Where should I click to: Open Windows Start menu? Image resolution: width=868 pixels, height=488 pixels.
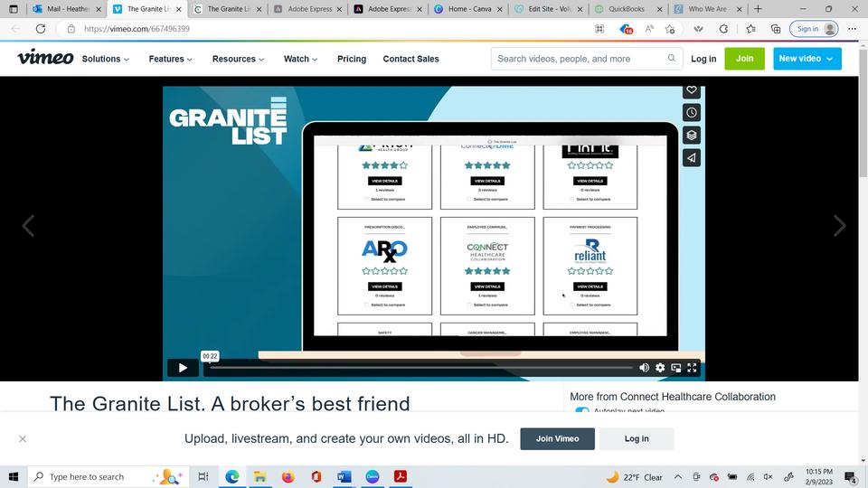(14, 476)
